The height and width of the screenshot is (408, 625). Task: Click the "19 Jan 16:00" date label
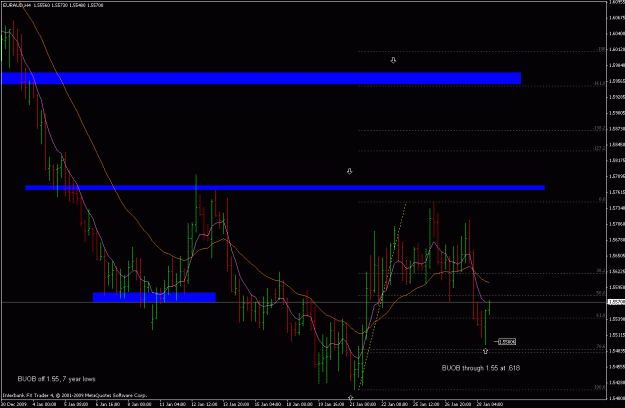[x=331, y=404]
